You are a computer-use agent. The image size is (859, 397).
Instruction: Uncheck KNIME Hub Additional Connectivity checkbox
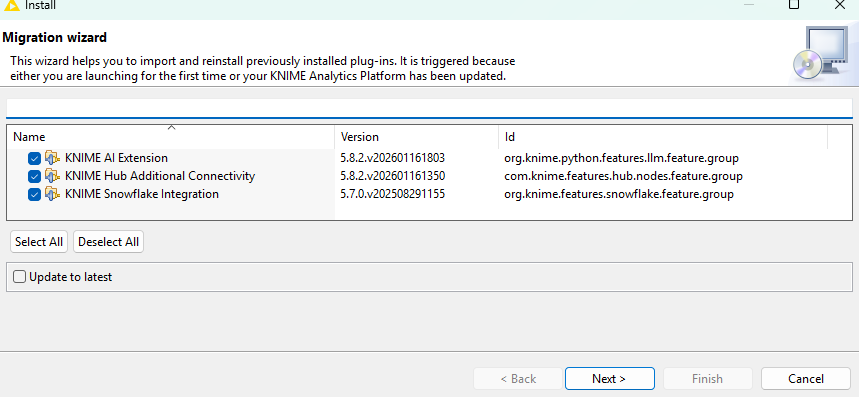[x=35, y=176]
